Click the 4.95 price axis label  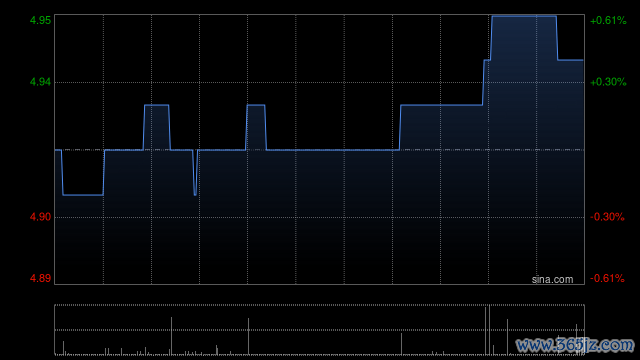pyautogui.click(x=40, y=20)
